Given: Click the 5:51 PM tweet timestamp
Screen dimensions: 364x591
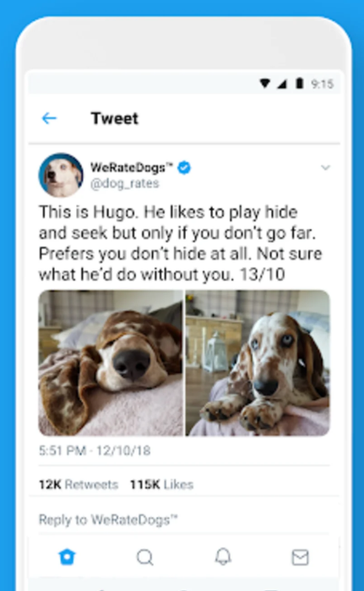Looking at the screenshot, I should 95,451.
